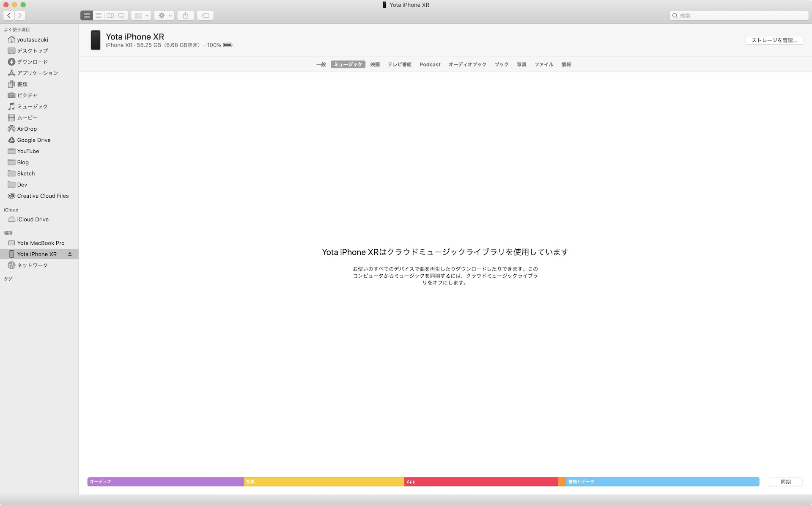The image size is (812, 505).
Task: Click the forward navigation arrow
Action: point(20,15)
